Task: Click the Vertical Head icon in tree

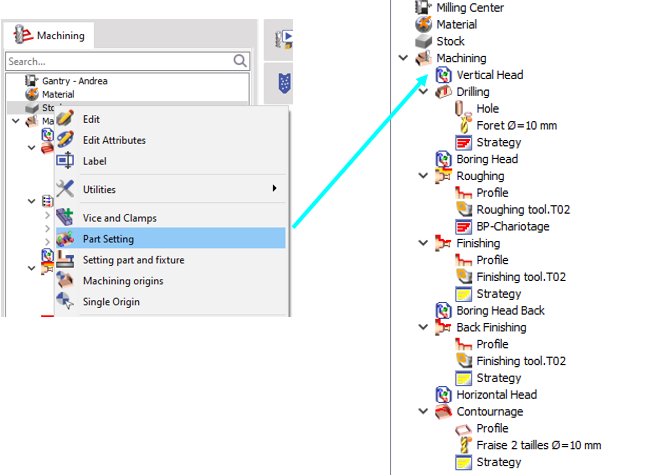Action: coord(445,75)
